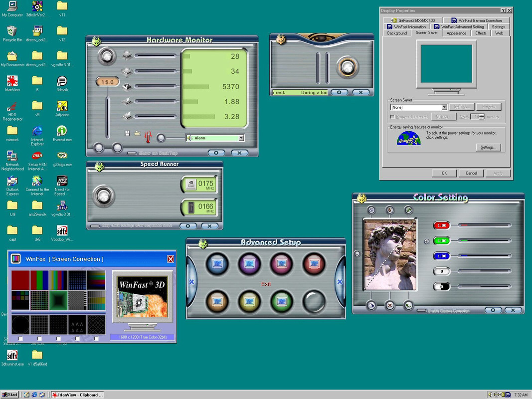Toggle Enable Gamma Correction in Color Setting
The image size is (532, 399).
(421, 310)
